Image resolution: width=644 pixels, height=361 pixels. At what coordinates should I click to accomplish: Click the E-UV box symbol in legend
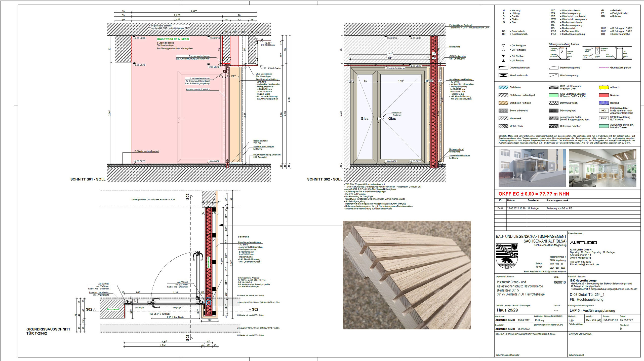[604, 118]
